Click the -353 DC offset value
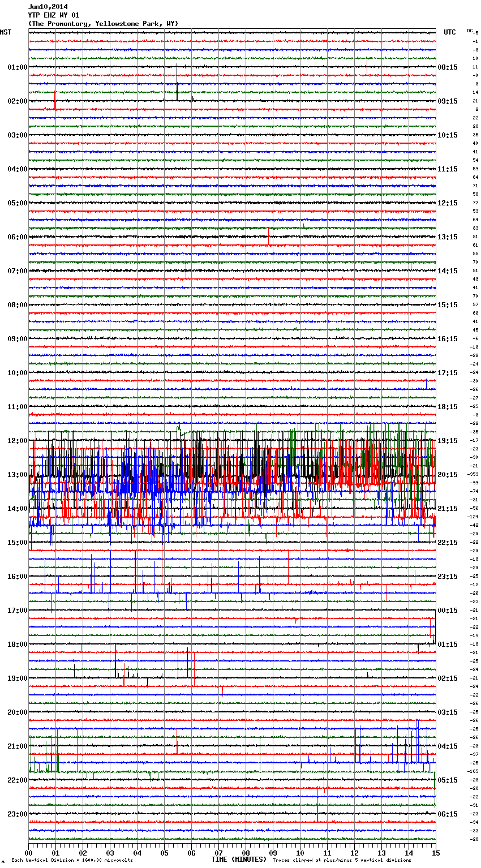The image size is (481, 868). [x=473, y=474]
